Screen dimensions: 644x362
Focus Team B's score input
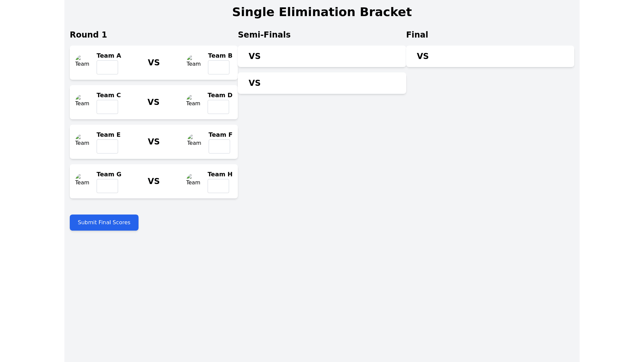tap(219, 67)
